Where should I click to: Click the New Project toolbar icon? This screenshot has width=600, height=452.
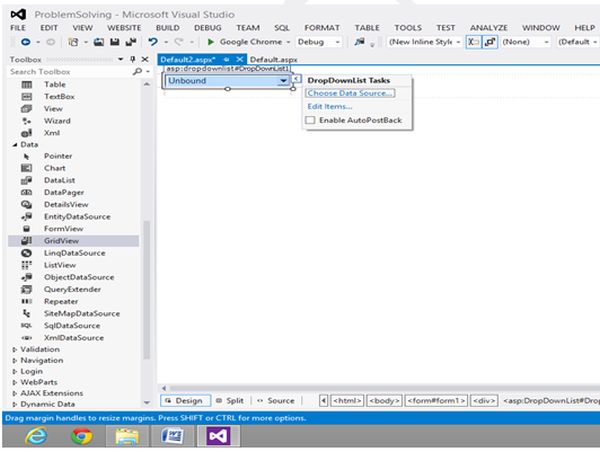pos(73,42)
